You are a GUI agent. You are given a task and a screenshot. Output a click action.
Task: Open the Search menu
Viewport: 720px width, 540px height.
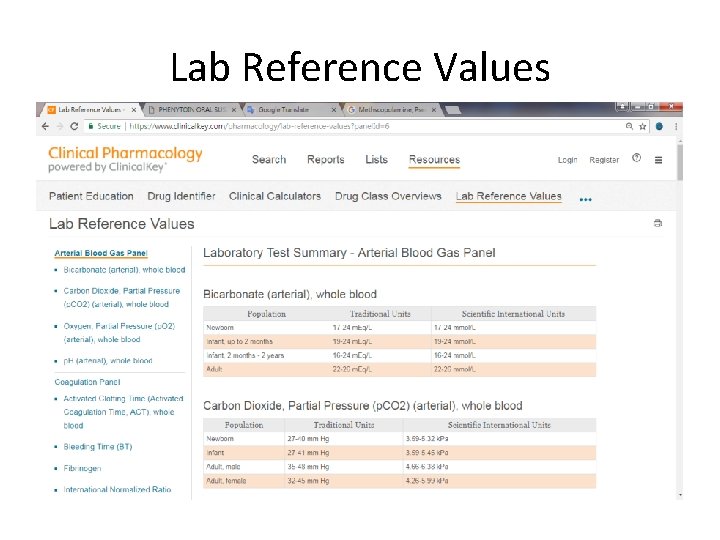[269, 160]
